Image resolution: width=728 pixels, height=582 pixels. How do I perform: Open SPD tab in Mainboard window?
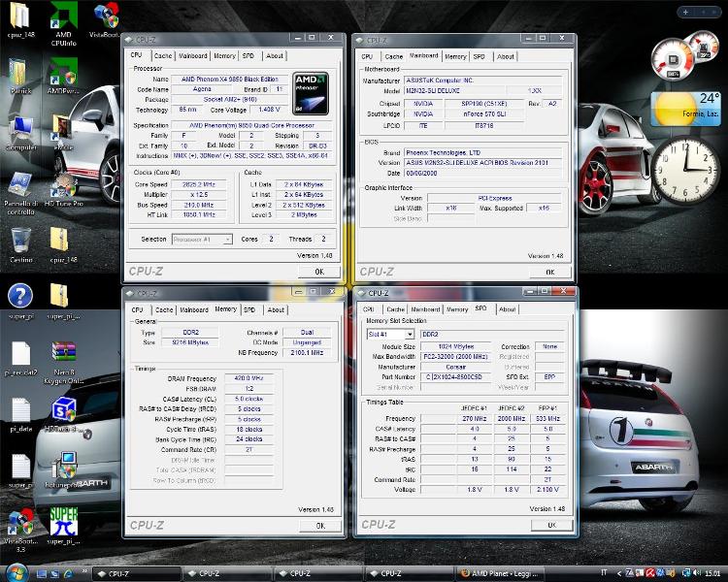click(480, 56)
